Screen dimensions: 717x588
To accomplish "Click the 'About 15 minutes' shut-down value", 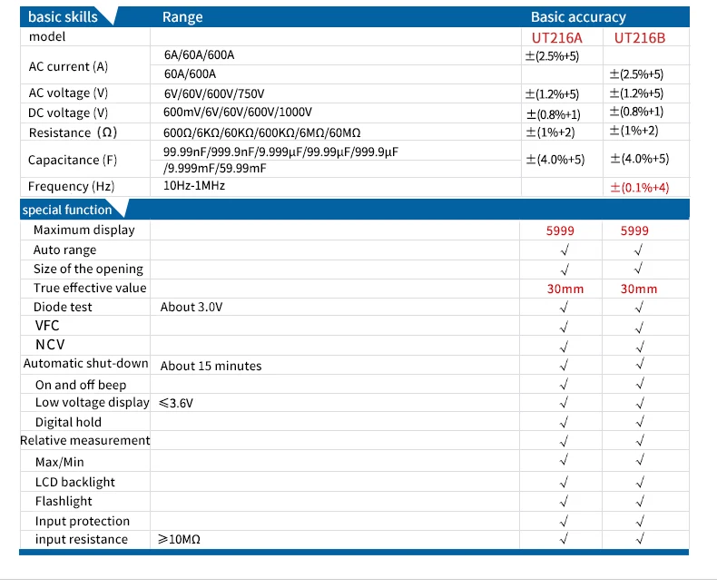I will click(211, 366).
